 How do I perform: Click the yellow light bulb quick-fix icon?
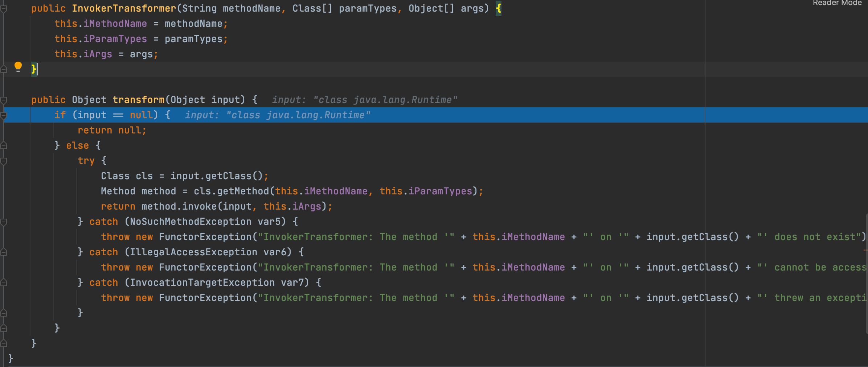coord(18,67)
